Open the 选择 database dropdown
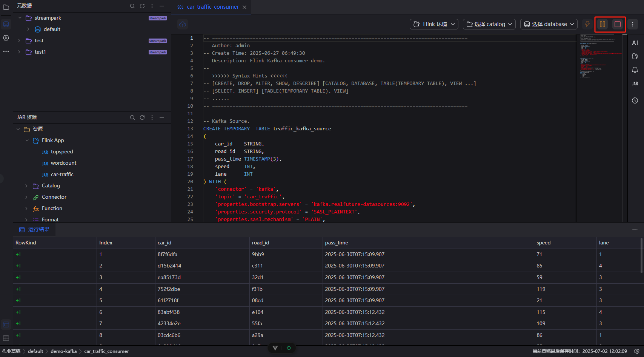644x357 pixels. 549,24
